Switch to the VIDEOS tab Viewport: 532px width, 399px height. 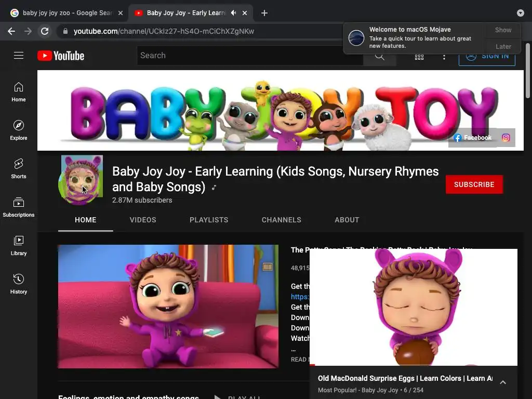tap(143, 220)
